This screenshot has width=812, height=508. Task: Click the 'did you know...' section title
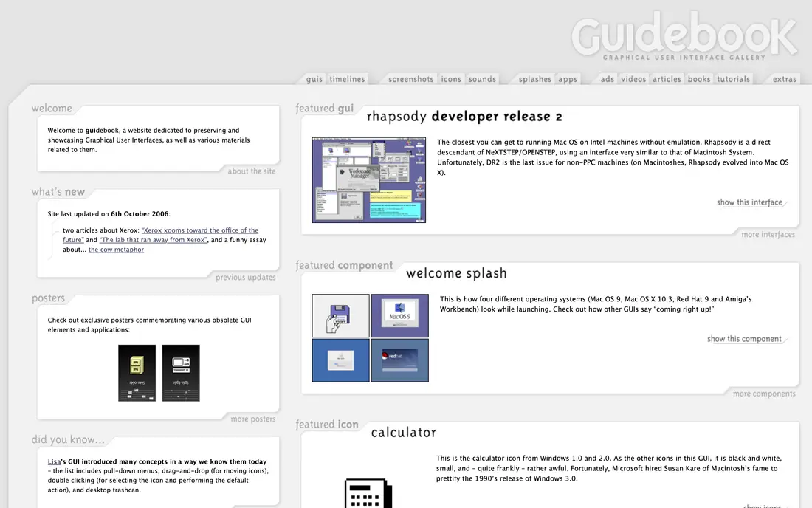click(x=68, y=439)
